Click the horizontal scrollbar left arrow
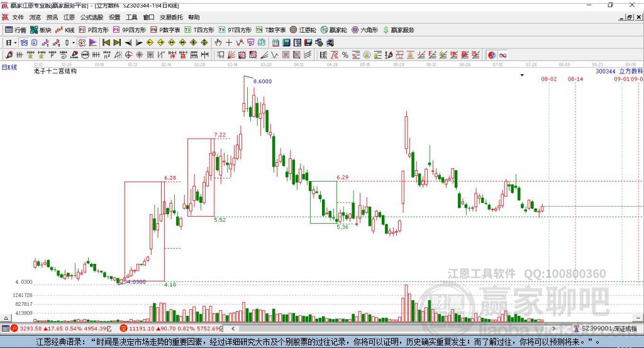The image size is (644, 348). [x=233, y=329]
